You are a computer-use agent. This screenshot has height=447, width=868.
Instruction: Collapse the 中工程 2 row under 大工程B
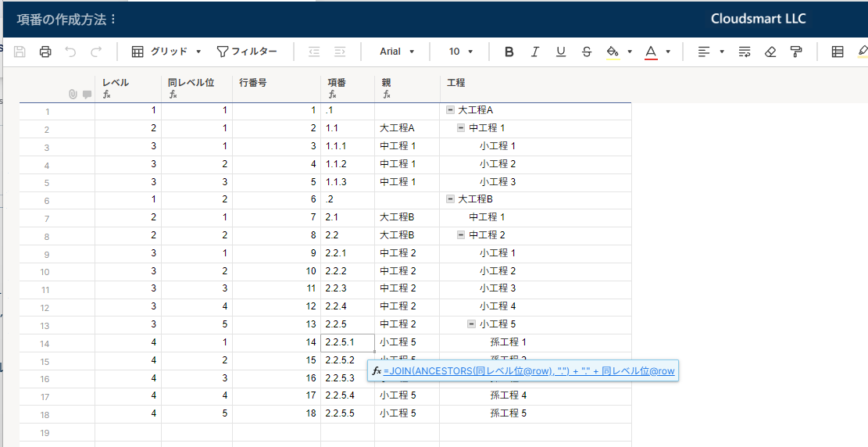point(461,235)
